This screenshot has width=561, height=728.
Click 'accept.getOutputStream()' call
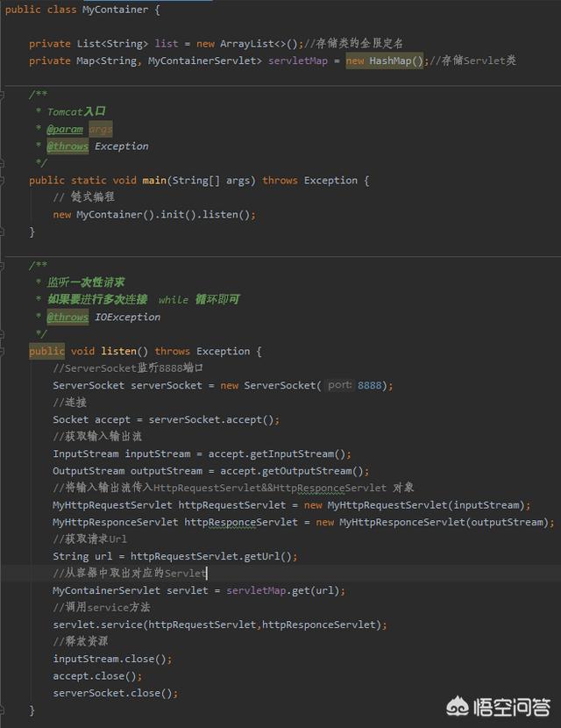[291, 471]
